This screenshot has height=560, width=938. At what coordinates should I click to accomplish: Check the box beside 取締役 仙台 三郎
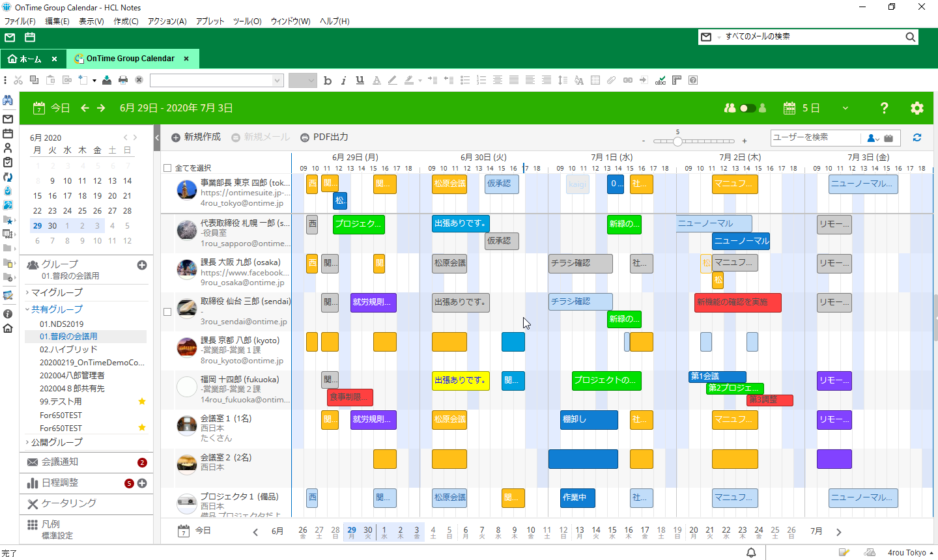click(x=167, y=312)
